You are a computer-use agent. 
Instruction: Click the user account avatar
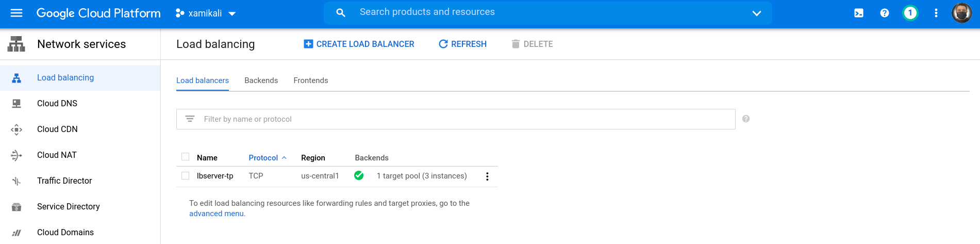click(x=961, y=13)
